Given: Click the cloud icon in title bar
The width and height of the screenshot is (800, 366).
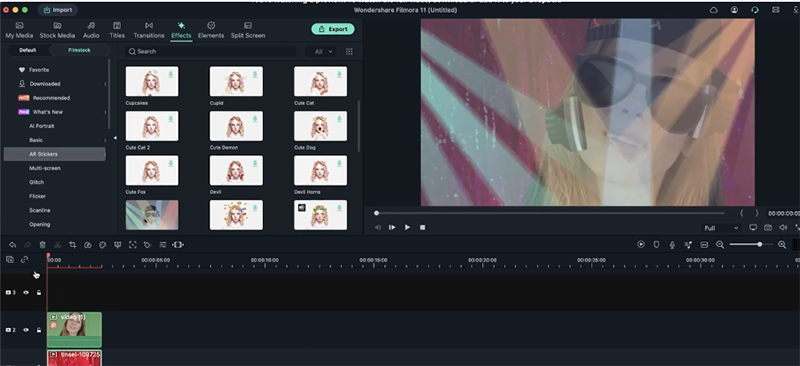Looking at the screenshot, I should (714, 10).
